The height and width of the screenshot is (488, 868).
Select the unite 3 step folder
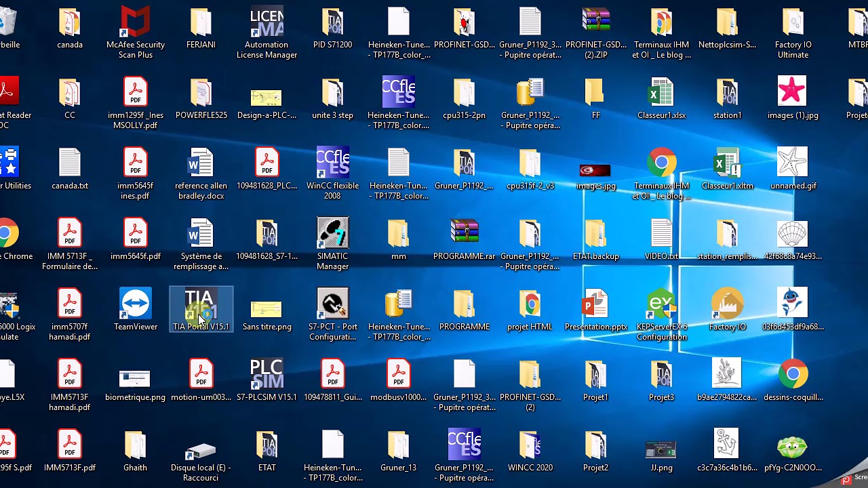[x=332, y=98]
